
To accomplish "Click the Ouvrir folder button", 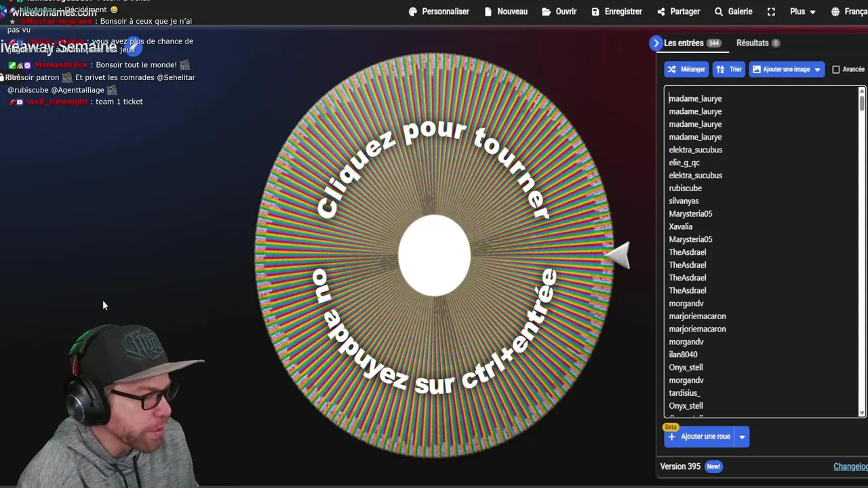I will (x=559, y=12).
